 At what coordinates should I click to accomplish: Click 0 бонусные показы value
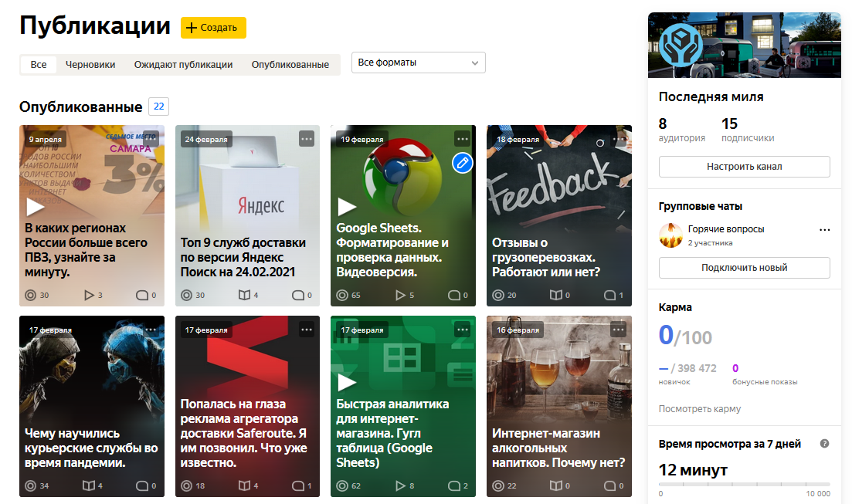[735, 368]
